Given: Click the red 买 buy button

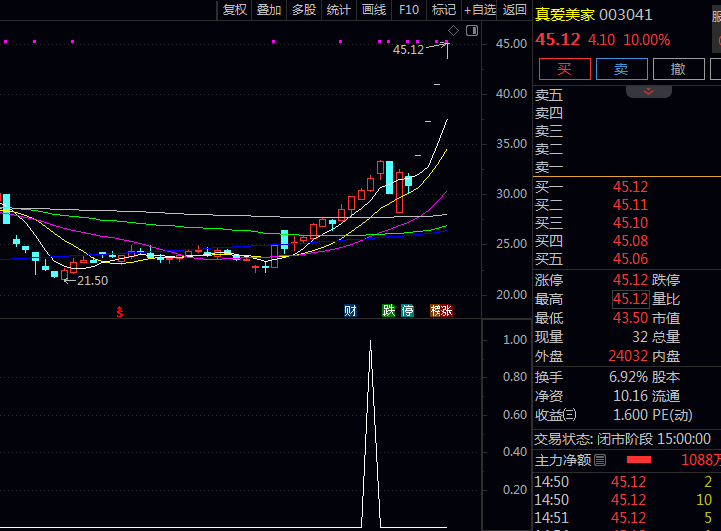Looking at the screenshot, I should [564, 68].
